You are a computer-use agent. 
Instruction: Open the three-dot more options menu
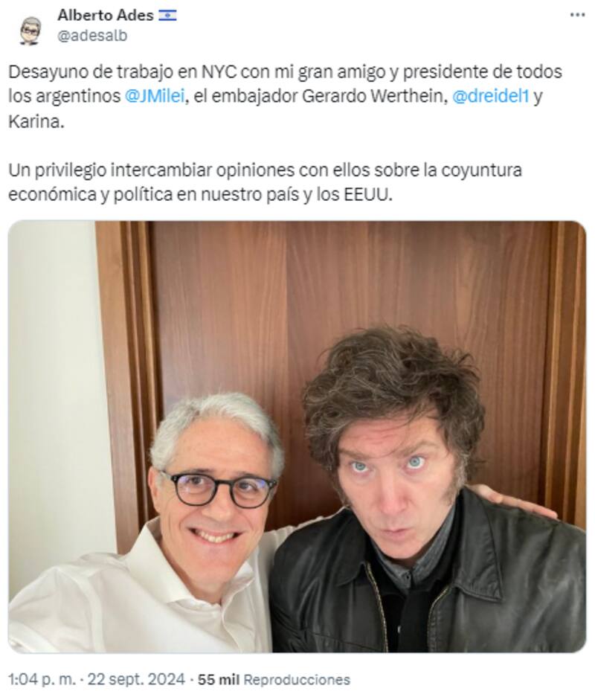578,15
